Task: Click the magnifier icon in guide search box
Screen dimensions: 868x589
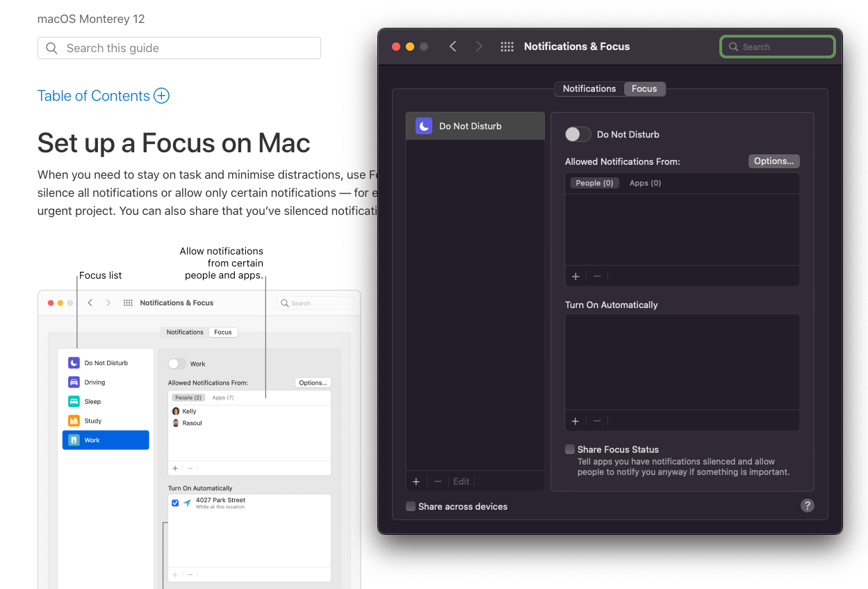Action: coord(51,48)
